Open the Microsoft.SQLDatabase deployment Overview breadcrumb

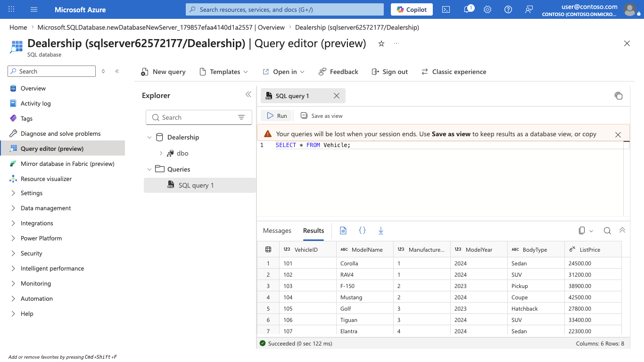[161, 27]
